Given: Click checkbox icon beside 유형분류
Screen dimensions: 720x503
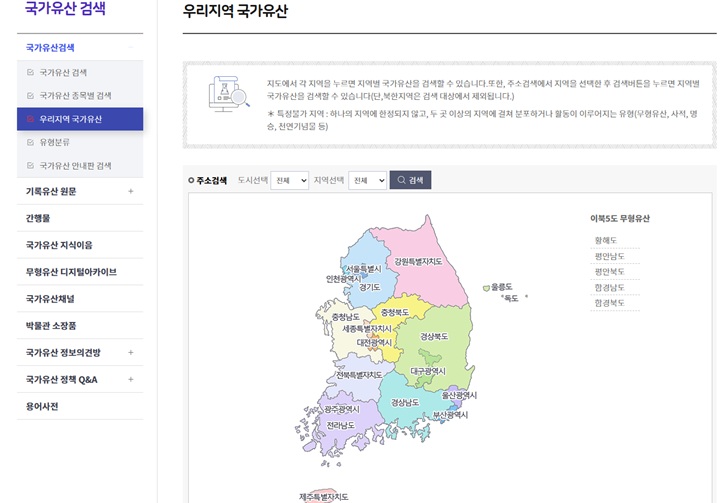Looking at the screenshot, I should point(30,142).
